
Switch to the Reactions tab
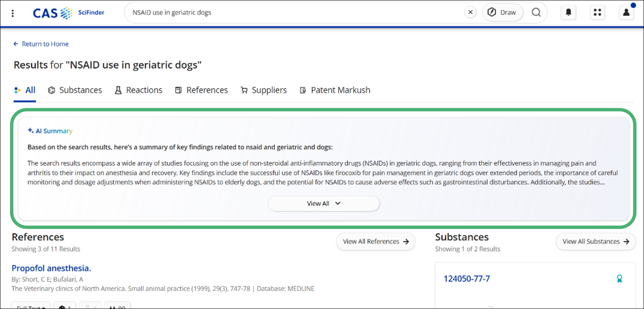pyautogui.click(x=138, y=90)
